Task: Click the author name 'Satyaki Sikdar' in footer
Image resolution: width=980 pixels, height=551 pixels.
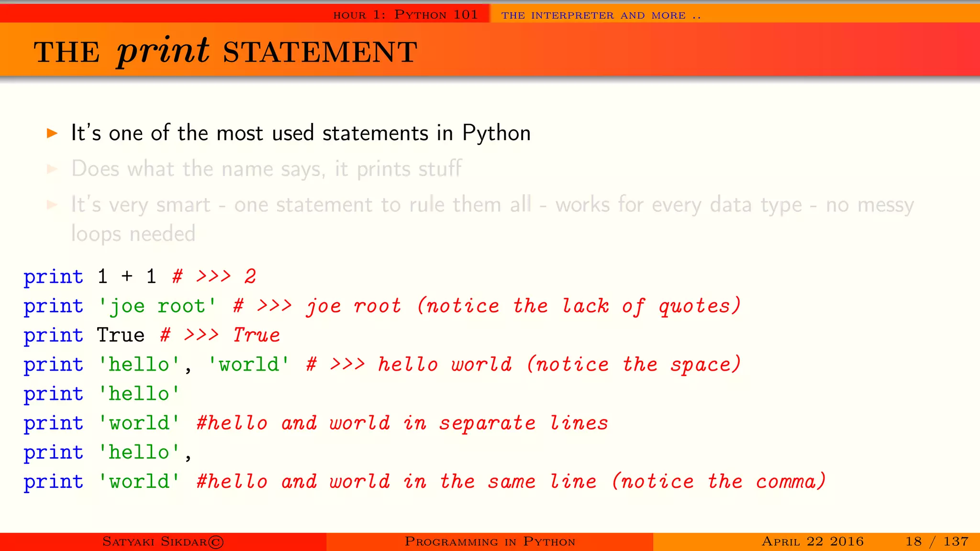Action: 163,541
